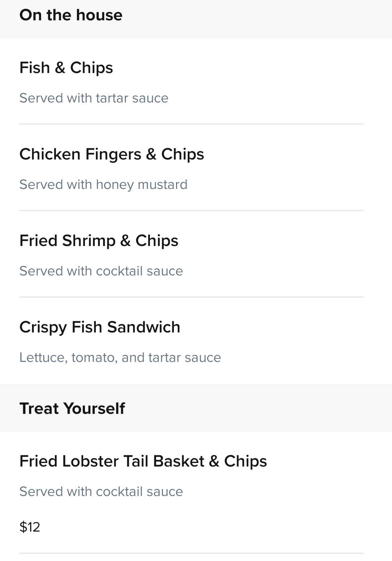Image resolution: width=392 pixels, height=561 pixels.
Task: Select the 'Served with tartar sauce' description
Action: coord(94,98)
